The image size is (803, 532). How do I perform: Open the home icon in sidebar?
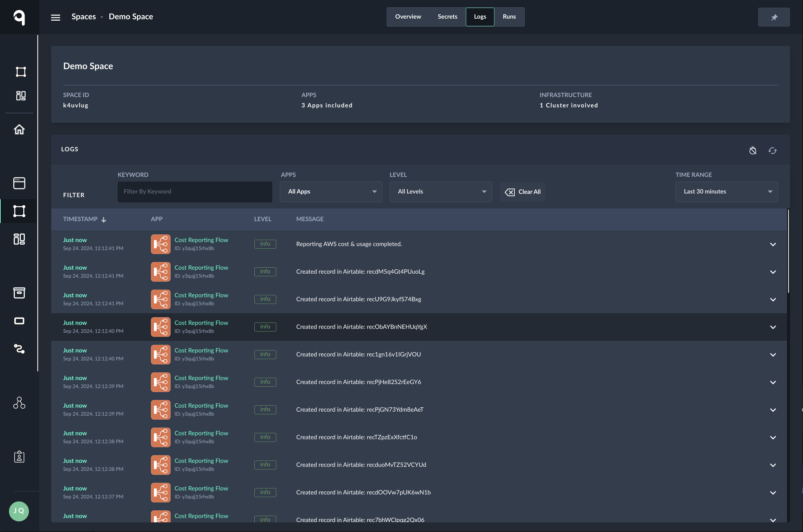(19, 129)
